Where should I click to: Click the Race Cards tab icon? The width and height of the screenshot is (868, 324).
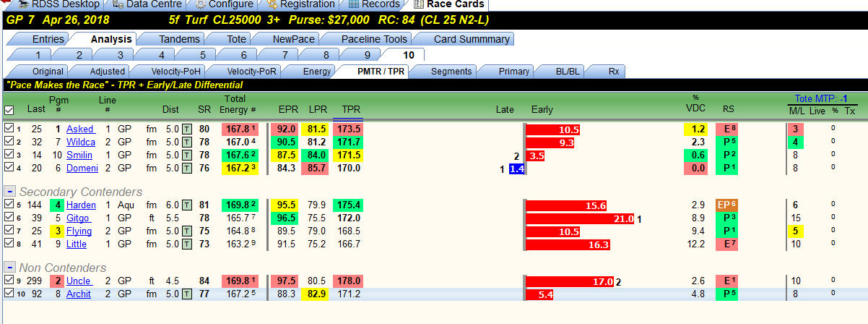tap(417, 4)
